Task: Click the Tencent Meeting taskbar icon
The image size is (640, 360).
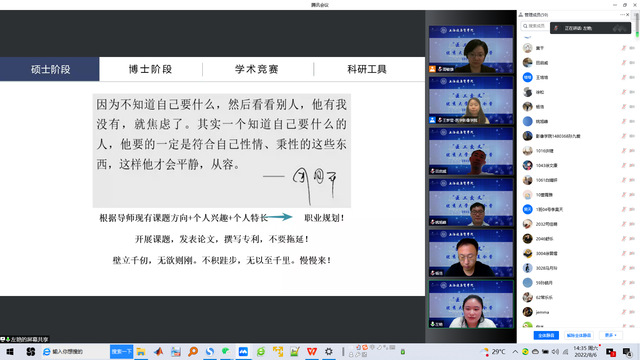Action: 243,351
